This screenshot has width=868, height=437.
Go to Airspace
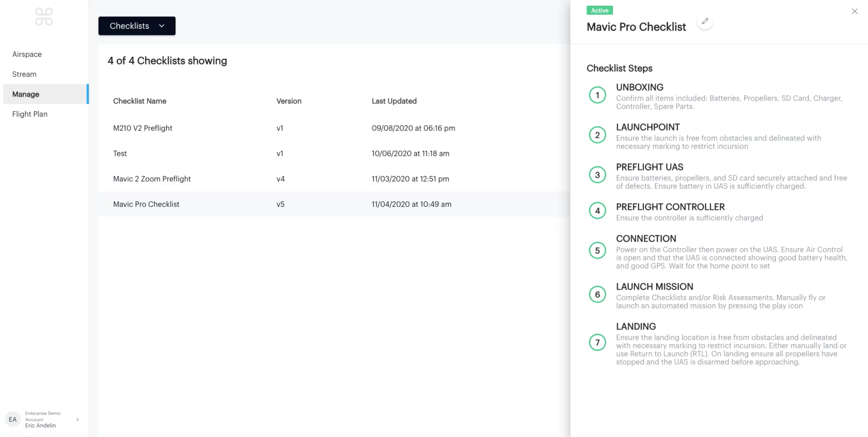coord(27,54)
